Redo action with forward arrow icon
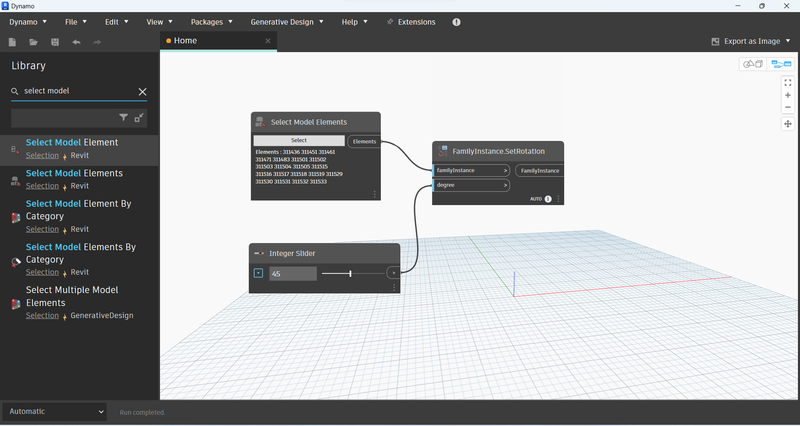Viewport: 800px width, 426px height. pyautogui.click(x=97, y=42)
